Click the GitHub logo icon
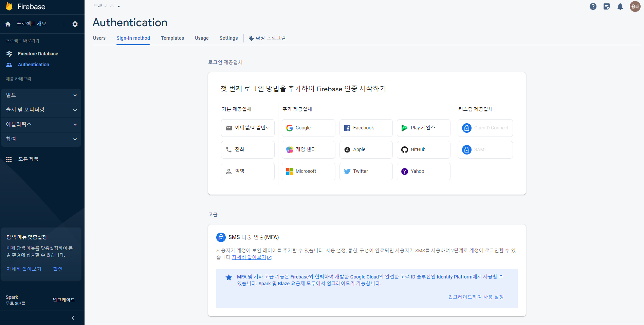The width and height of the screenshot is (644, 325). 405,150
